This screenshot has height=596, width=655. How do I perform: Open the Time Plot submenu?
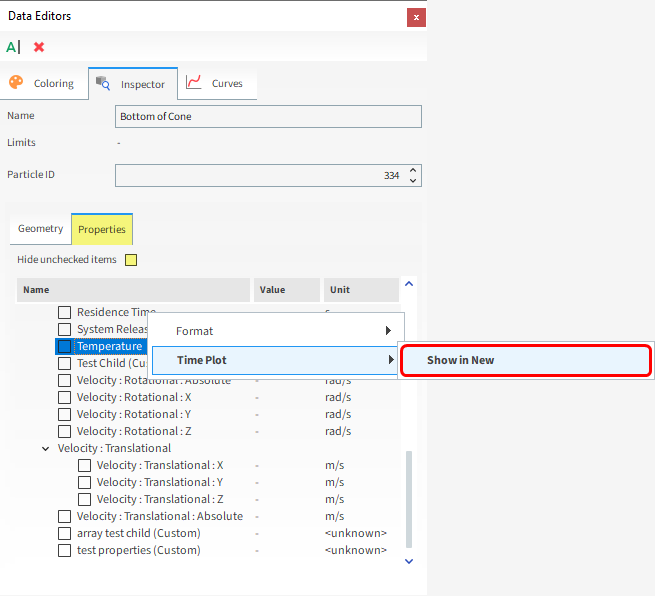[276, 360]
